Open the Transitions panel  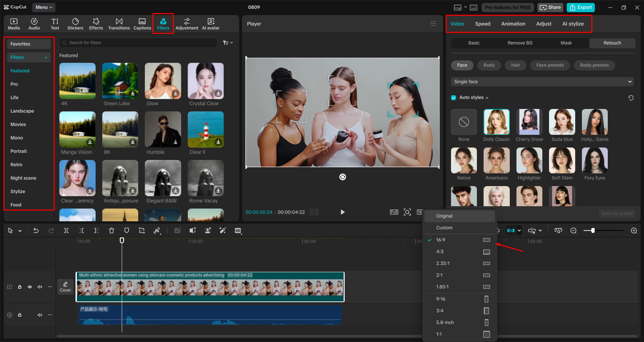[119, 23]
